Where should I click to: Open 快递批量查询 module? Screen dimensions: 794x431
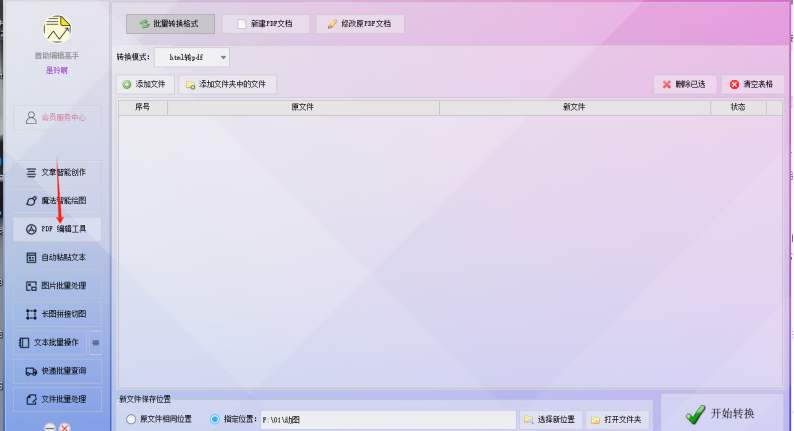click(x=57, y=371)
